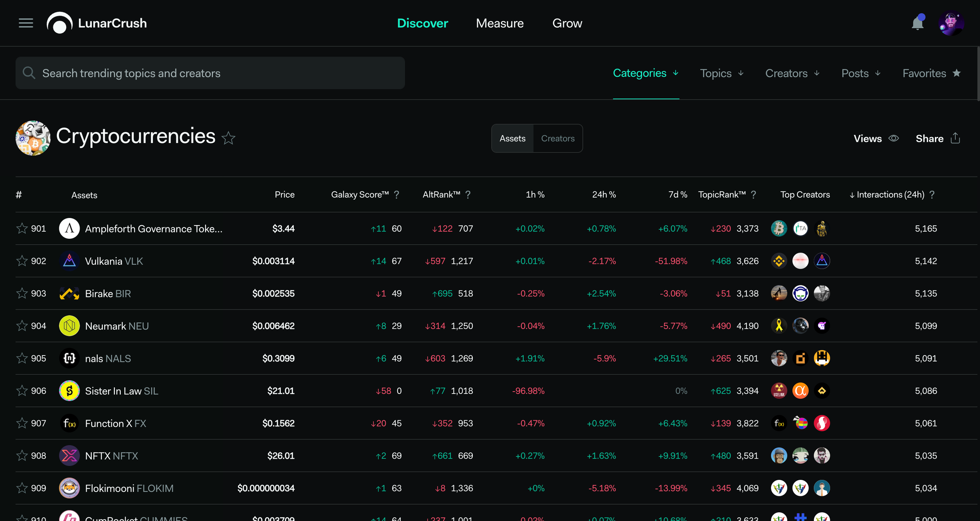Screen dimensions: 980x521
Task: Open the Neumark NEU asset link
Action: 117,326
